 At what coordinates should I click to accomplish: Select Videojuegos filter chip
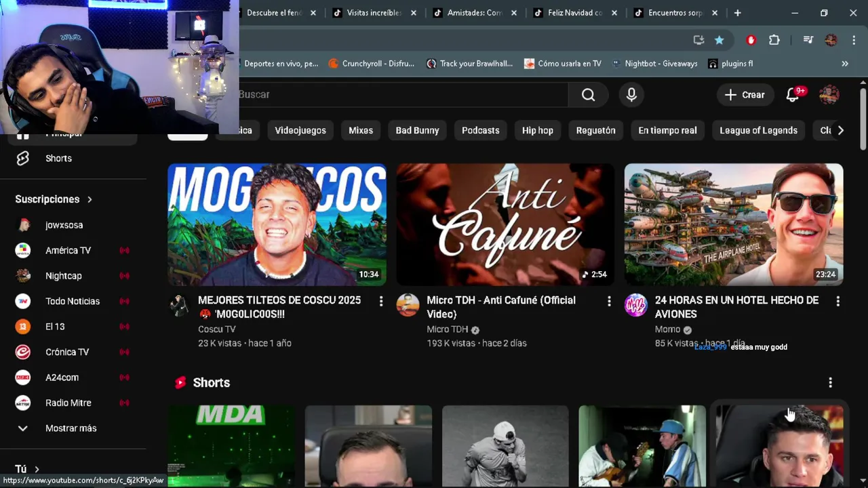pos(300,130)
